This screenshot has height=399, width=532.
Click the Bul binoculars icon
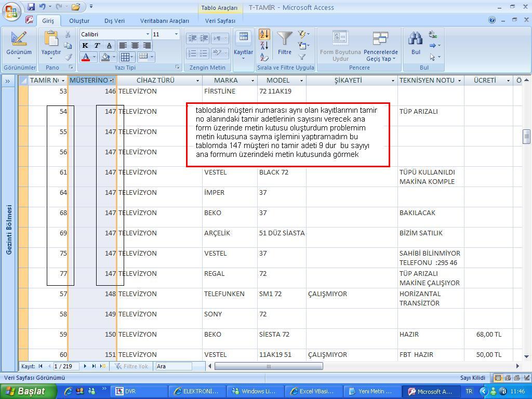[416, 39]
